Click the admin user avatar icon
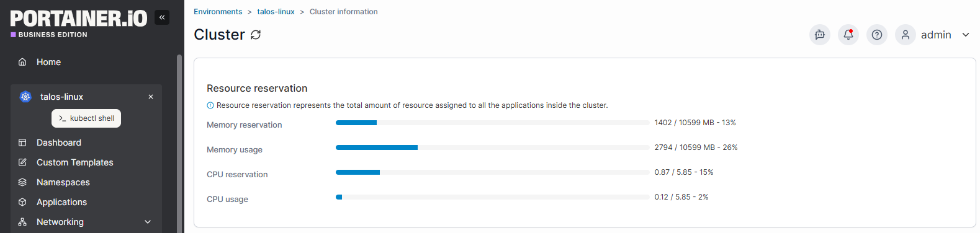This screenshot has height=233, width=980. click(906, 35)
